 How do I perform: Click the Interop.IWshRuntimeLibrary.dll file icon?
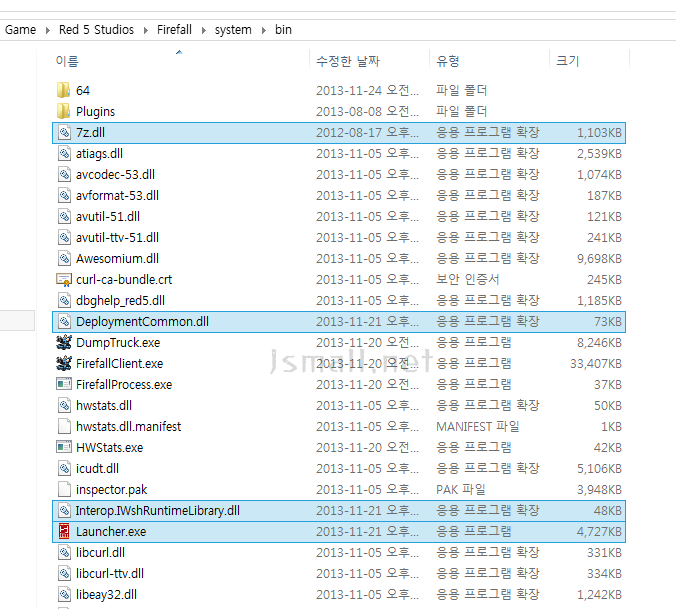tap(64, 511)
